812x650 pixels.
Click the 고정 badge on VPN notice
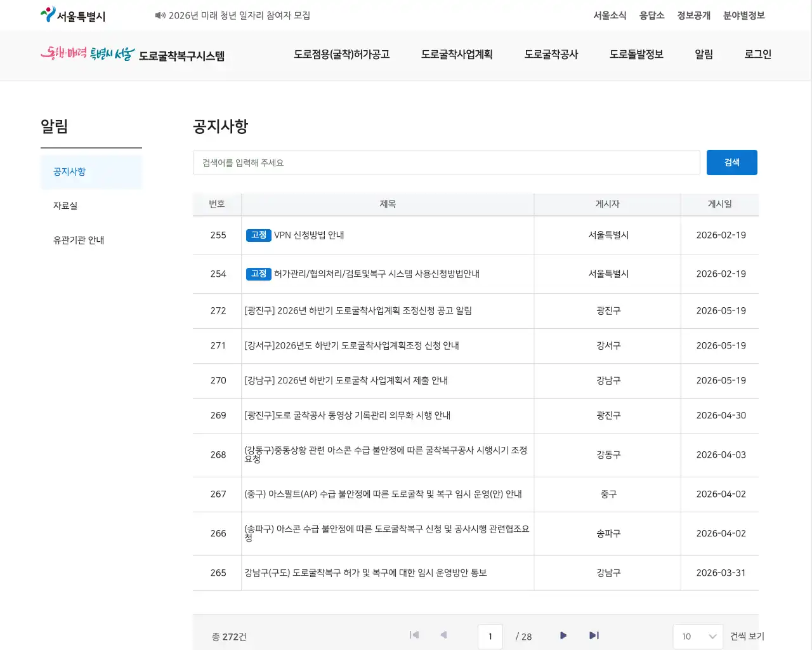[259, 235]
